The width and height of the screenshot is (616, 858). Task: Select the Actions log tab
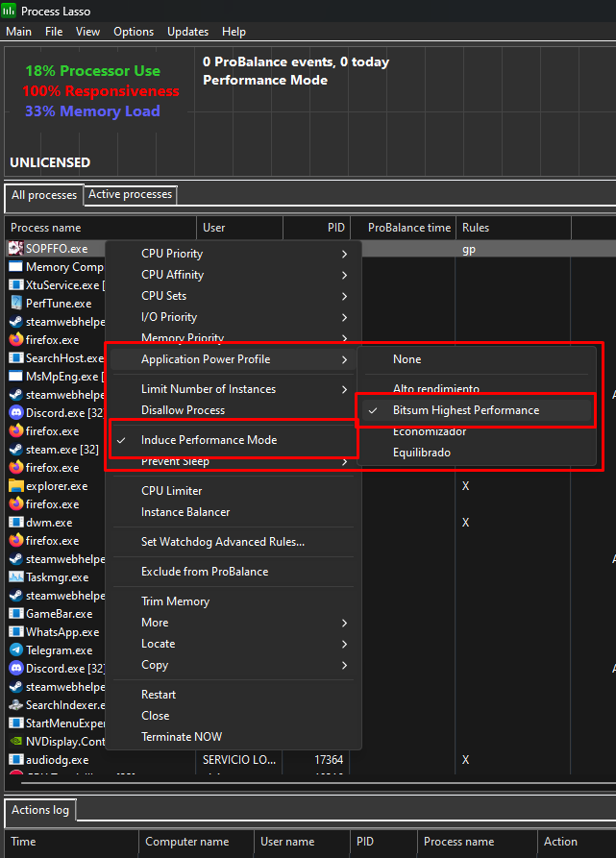coord(40,810)
